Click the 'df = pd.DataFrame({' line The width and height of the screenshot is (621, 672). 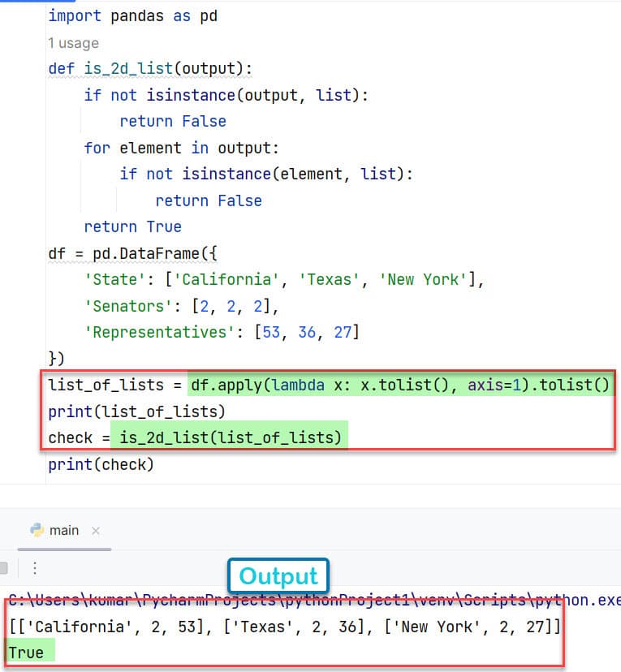133,253
